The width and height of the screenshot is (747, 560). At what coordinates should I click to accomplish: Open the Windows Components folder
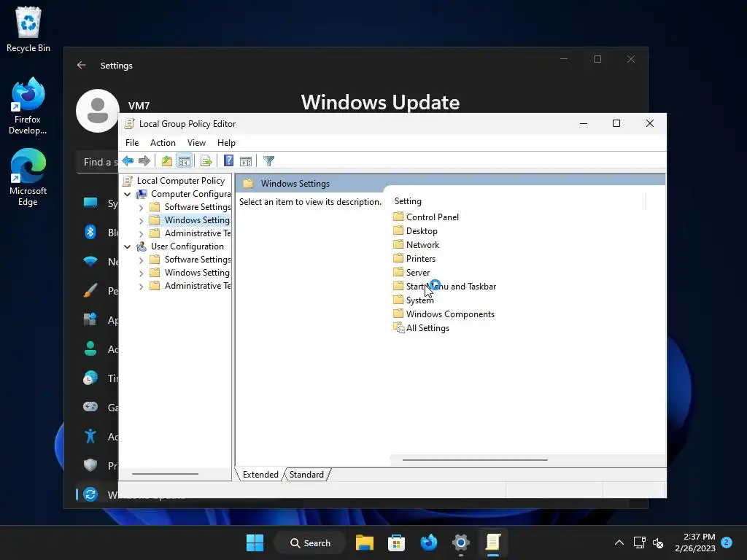pos(444,314)
